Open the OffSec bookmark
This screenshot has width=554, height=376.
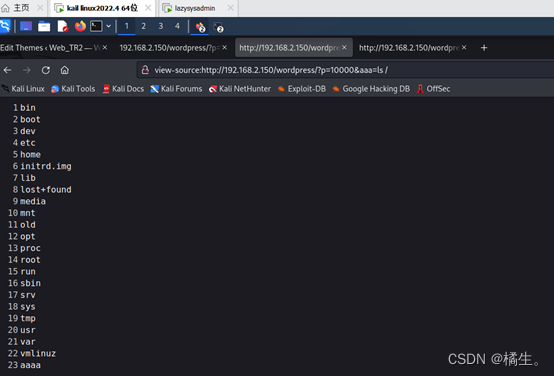click(434, 89)
